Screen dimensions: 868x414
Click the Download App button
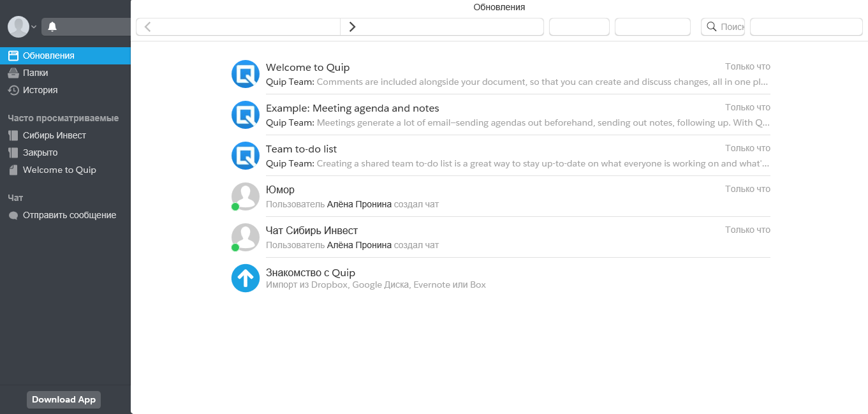click(64, 400)
